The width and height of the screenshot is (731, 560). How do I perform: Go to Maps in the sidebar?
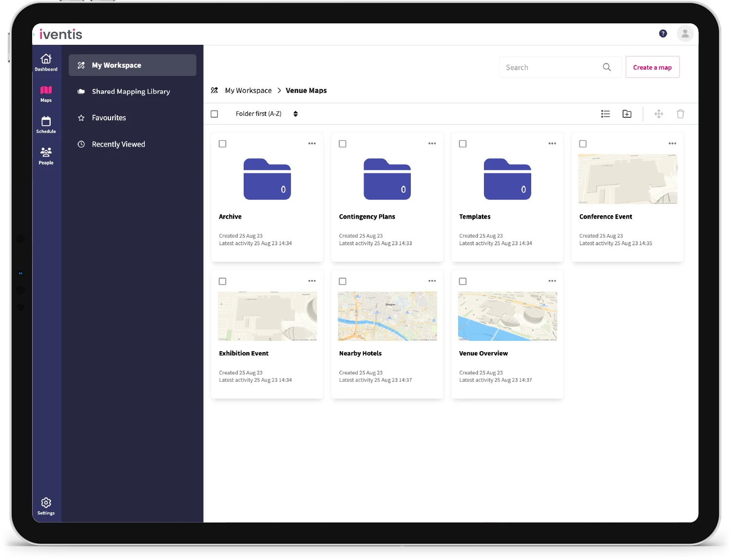(x=46, y=93)
